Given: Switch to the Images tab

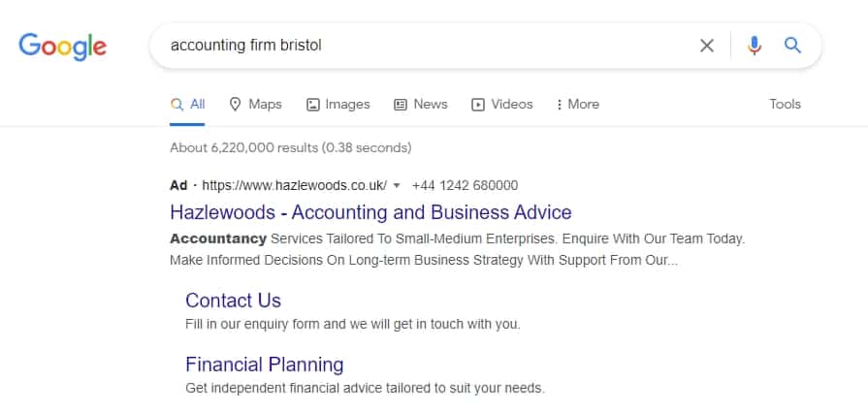Looking at the screenshot, I should tap(347, 105).
